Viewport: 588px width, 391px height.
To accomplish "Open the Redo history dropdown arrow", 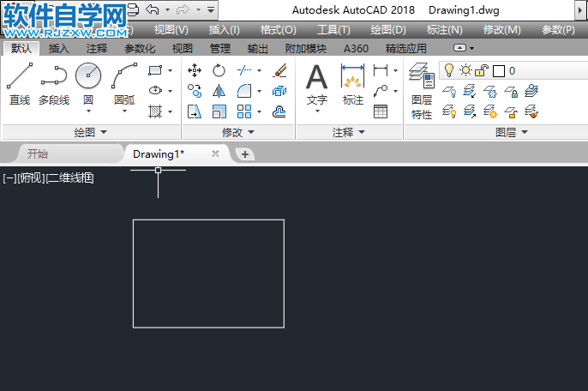I will coord(198,9).
